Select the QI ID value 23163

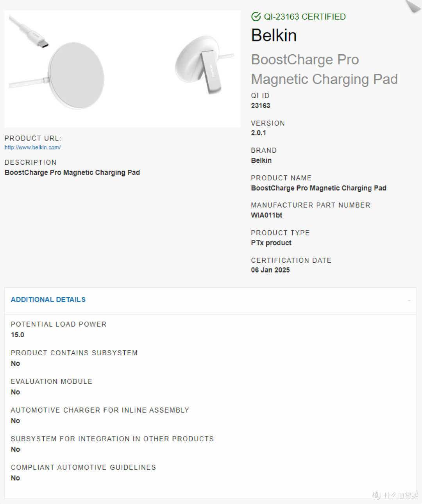pos(261,106)
